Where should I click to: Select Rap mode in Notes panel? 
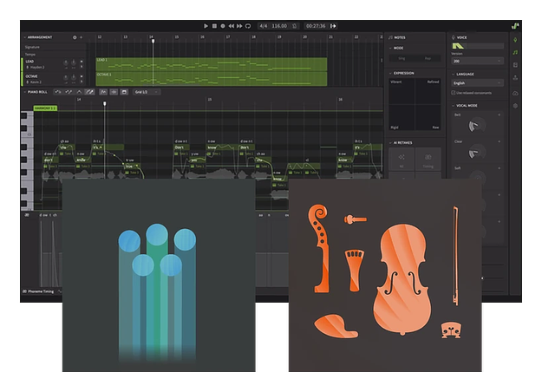(x=428, y=58)
